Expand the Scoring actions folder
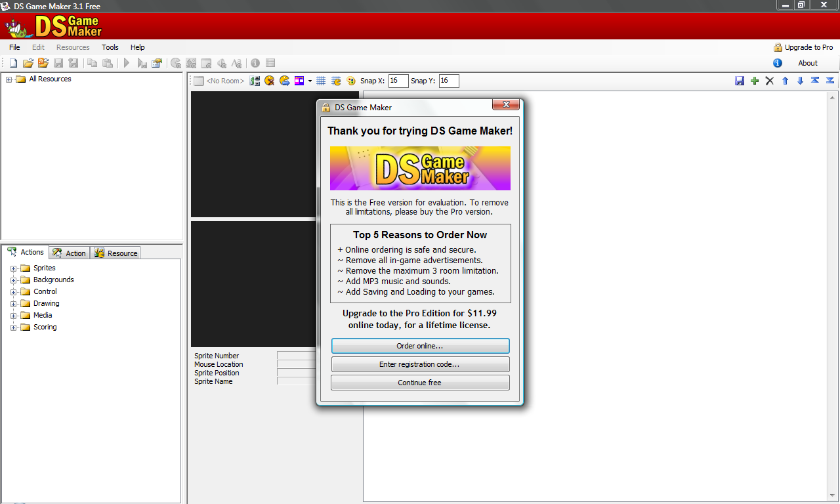This screenshot has height=504, width=840. click(x=14, y=327)
